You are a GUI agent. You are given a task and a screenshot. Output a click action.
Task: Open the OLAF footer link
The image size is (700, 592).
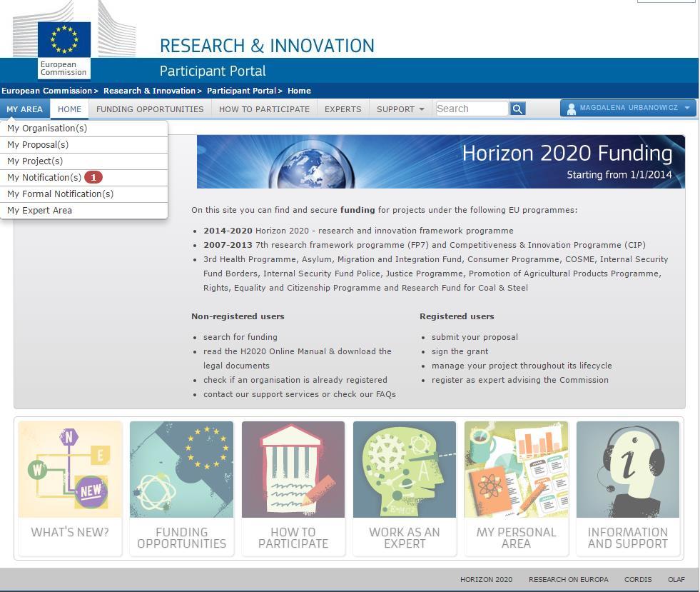pyautogui.click(x=676, y=579)
